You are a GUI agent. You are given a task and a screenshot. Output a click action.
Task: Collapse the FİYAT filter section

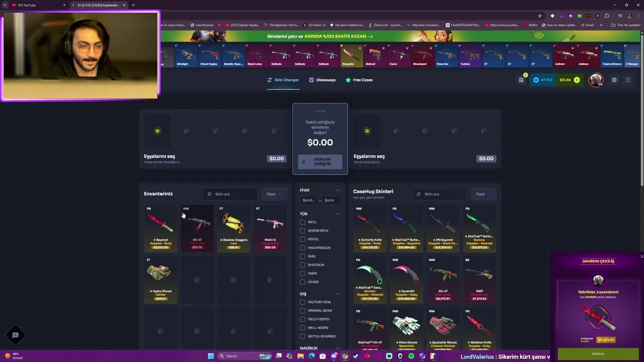click(x=338, y=190)
